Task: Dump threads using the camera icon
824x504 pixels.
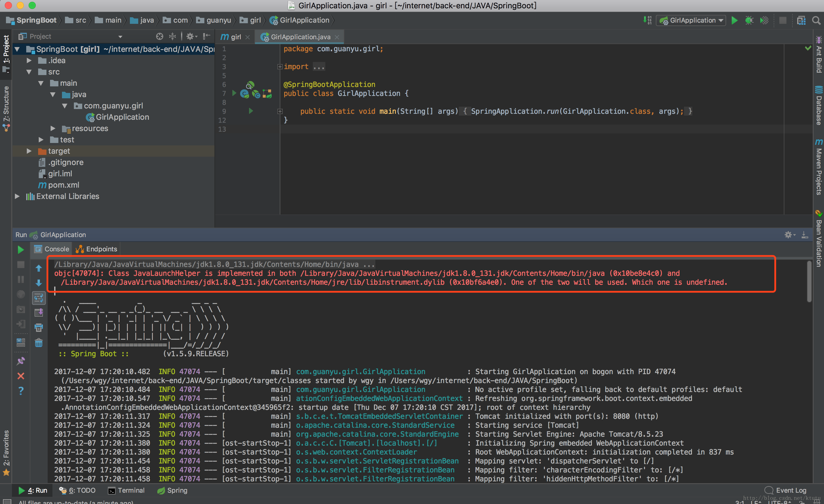Action: [21, 309]
